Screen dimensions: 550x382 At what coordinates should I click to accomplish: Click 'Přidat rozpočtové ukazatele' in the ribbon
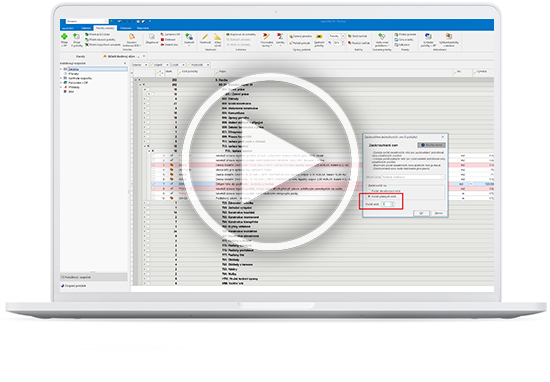click(103, 45)
